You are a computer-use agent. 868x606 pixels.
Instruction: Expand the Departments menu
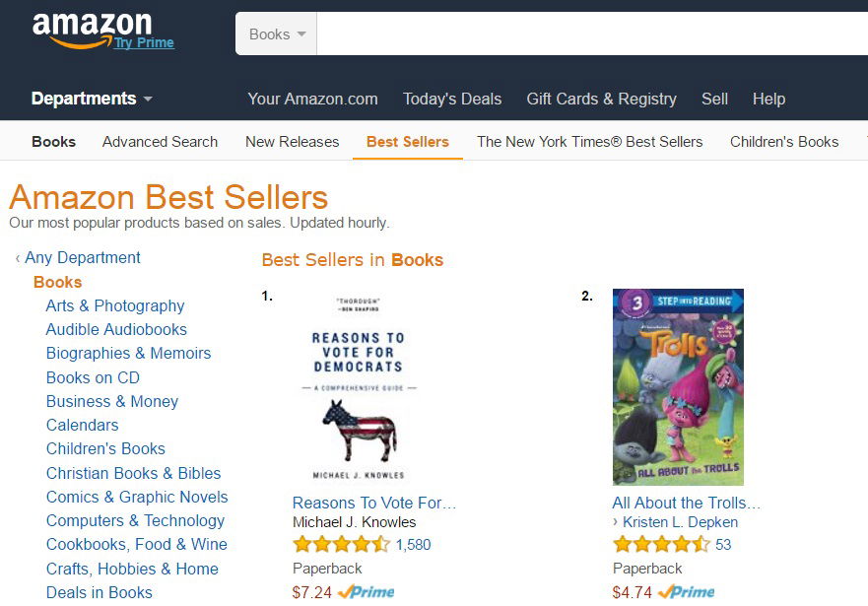[x=92, y=99]
